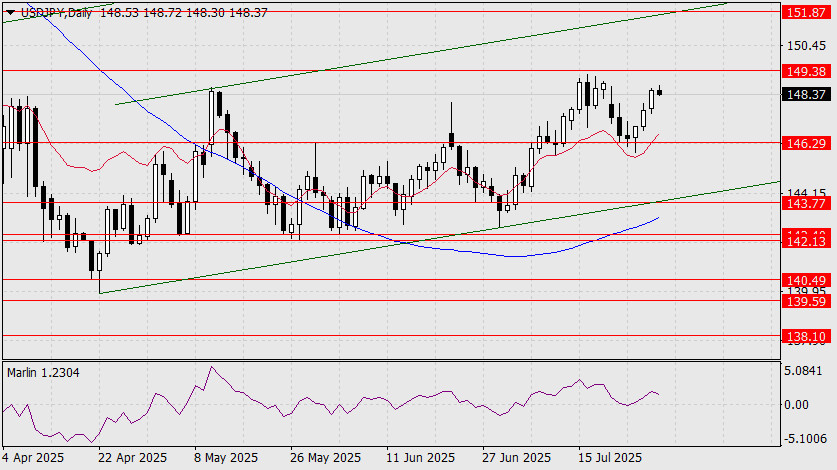This screenshot has width=837, height=470.
Task: Select the 143.77 level label
Action: [806, 203]
